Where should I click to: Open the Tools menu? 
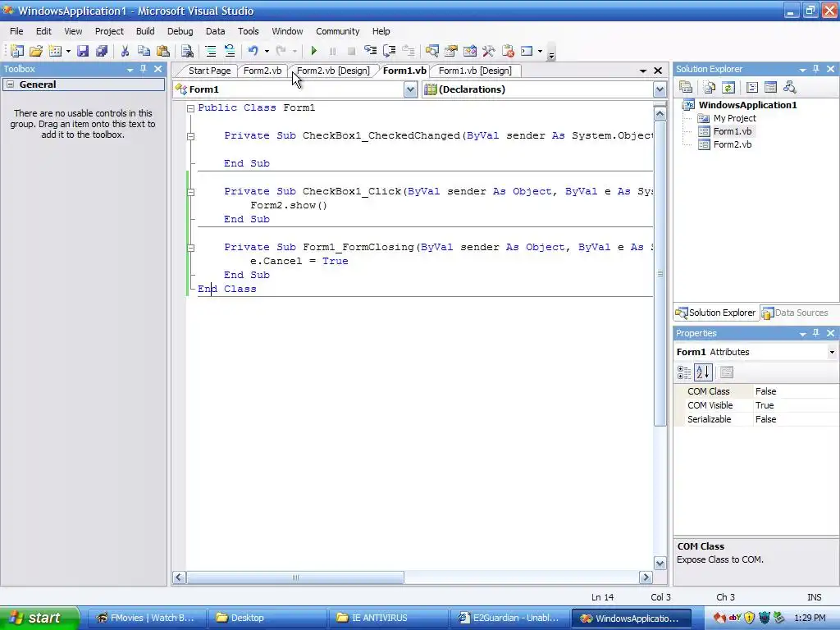coord(248,31)
